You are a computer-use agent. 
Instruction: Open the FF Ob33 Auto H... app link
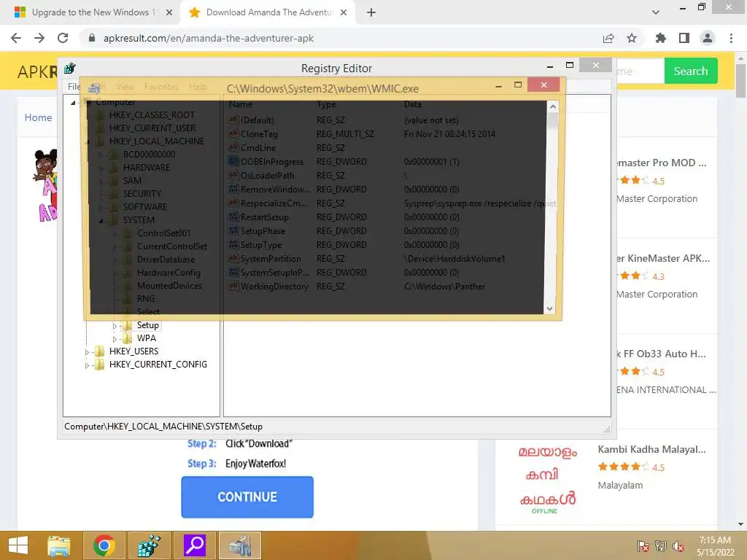[x=661, y=354]
